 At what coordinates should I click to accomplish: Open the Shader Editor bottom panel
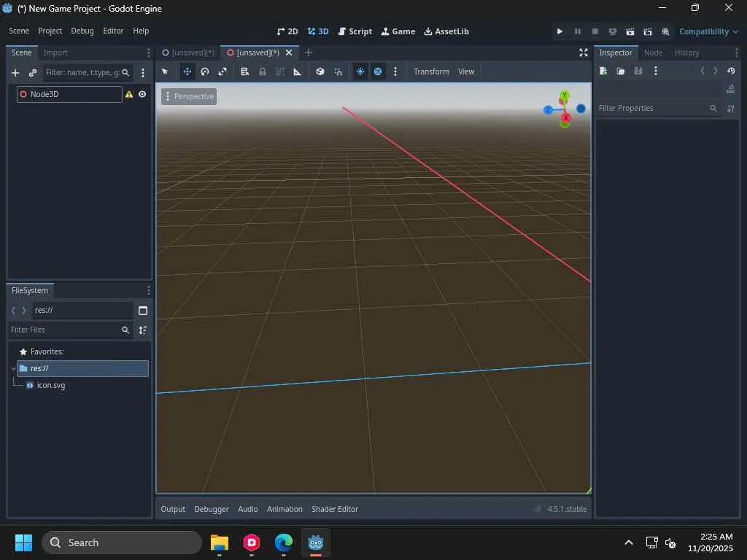tap(335, 509)
